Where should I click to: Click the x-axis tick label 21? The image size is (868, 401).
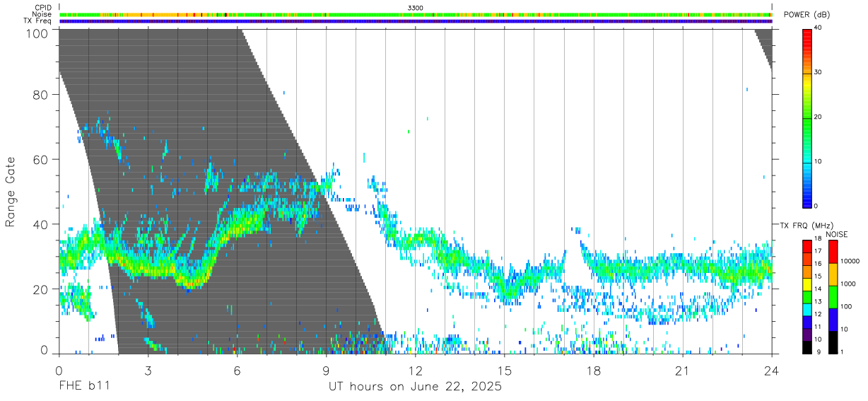pos(682,370)
